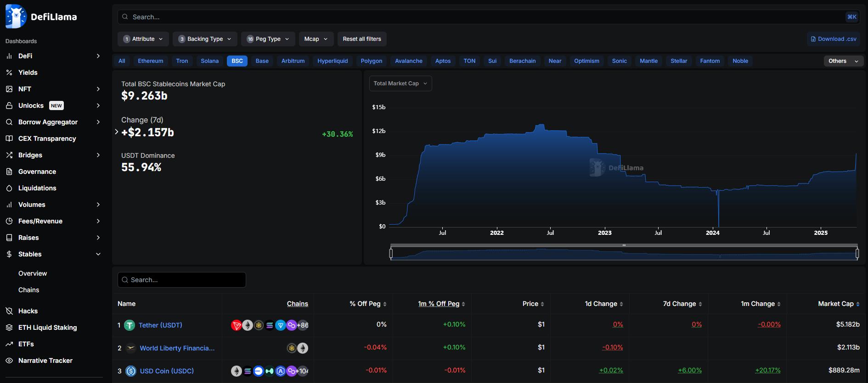Screen dimensions: 868x383
Task: Click the Fees/Revenue pie icon
Action: click(9, 221)
